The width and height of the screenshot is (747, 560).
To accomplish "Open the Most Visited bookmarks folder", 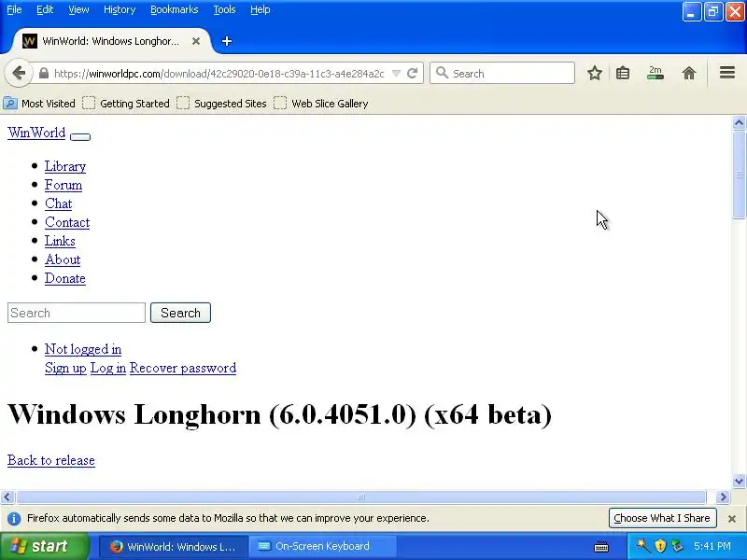I will click(x=39, y=104).
